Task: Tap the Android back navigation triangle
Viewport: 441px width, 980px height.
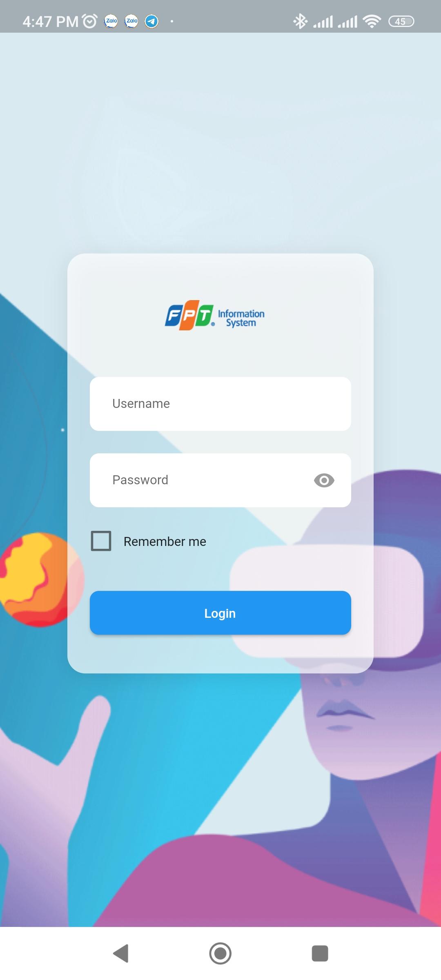Action: point(121,953)
